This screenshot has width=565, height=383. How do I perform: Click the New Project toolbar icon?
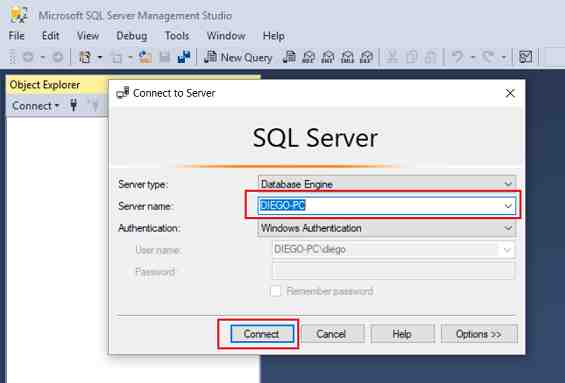pos(85,57)
